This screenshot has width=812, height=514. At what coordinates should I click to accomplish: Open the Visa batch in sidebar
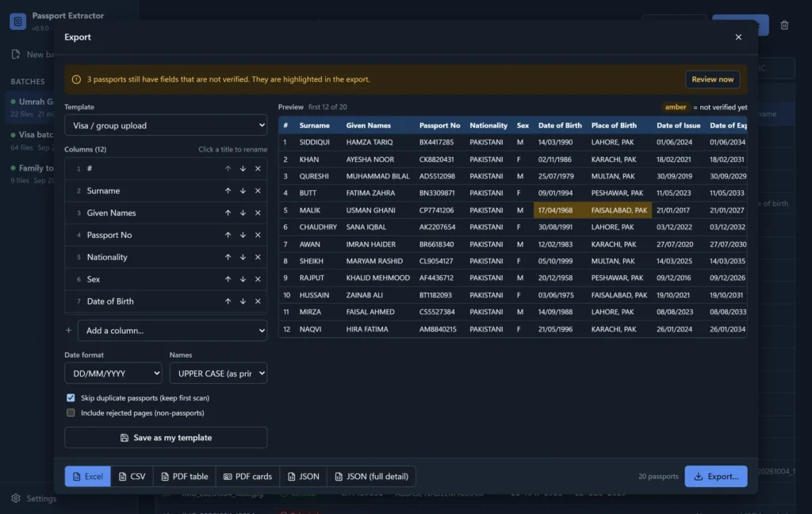pos(31,140)
